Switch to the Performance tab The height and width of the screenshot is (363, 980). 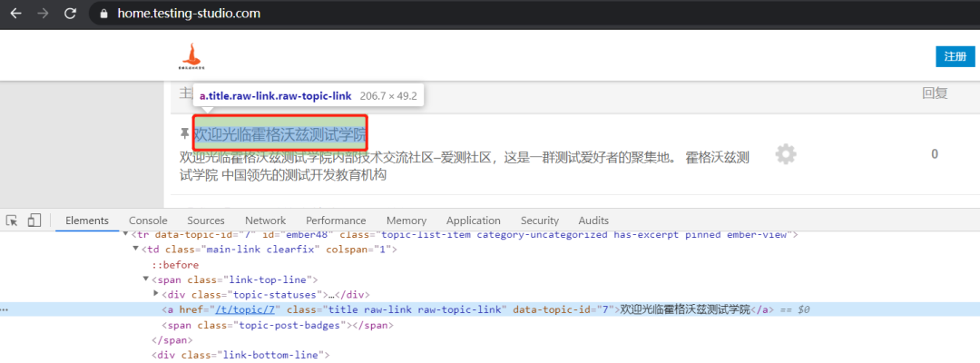pyautogui.click(x=336, y=221)
